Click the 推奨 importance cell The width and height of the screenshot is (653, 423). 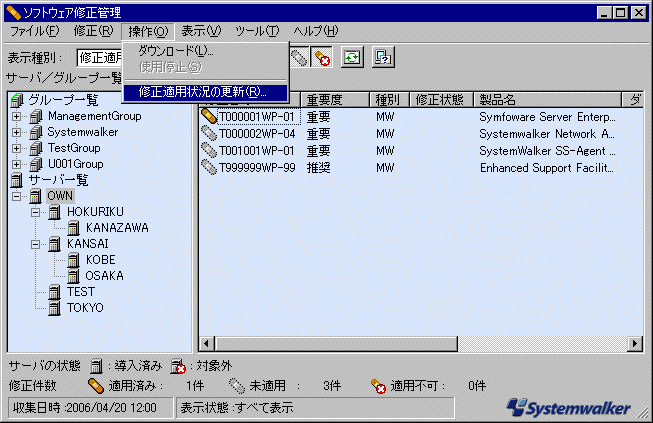pos(318,167)
